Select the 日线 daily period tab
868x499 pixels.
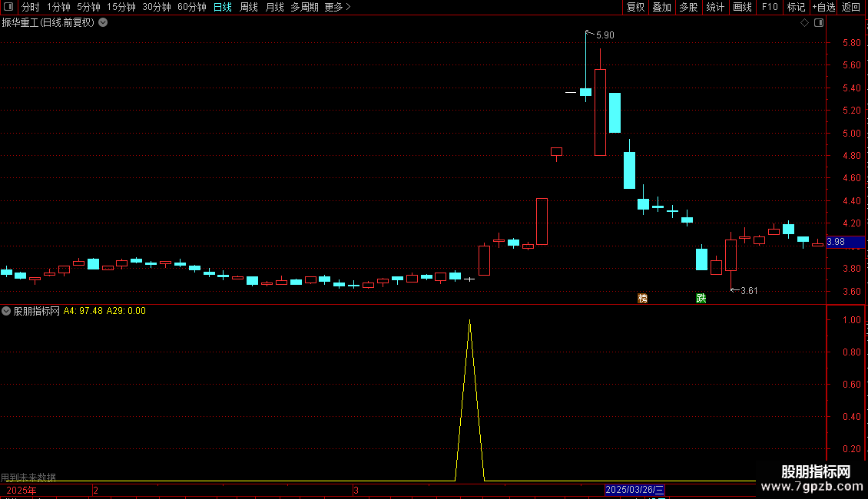[x=223, y=7]
